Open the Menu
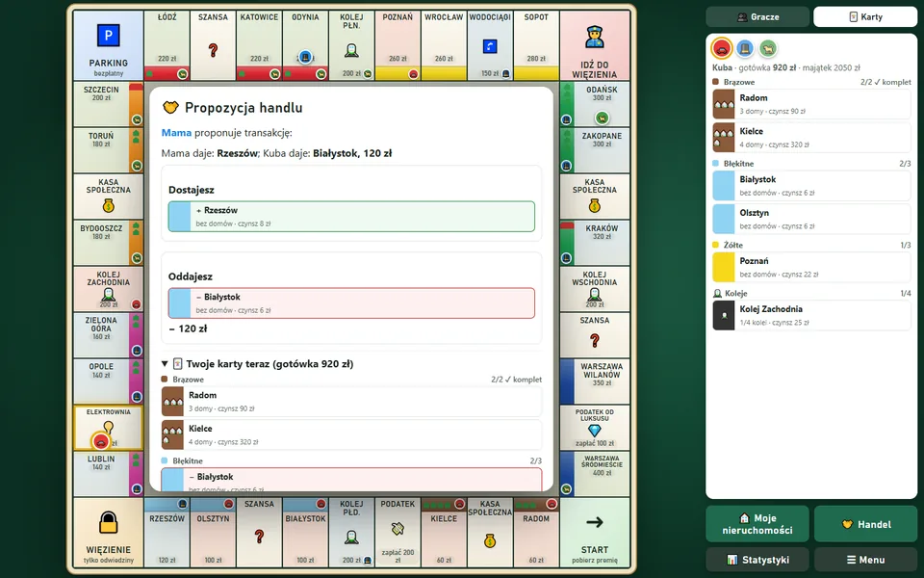 point(865,560)
